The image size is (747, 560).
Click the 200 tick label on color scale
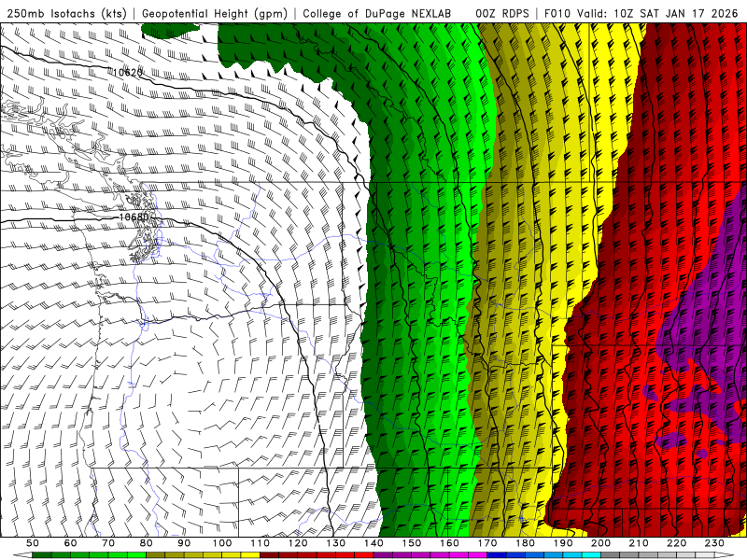point(601,543)
